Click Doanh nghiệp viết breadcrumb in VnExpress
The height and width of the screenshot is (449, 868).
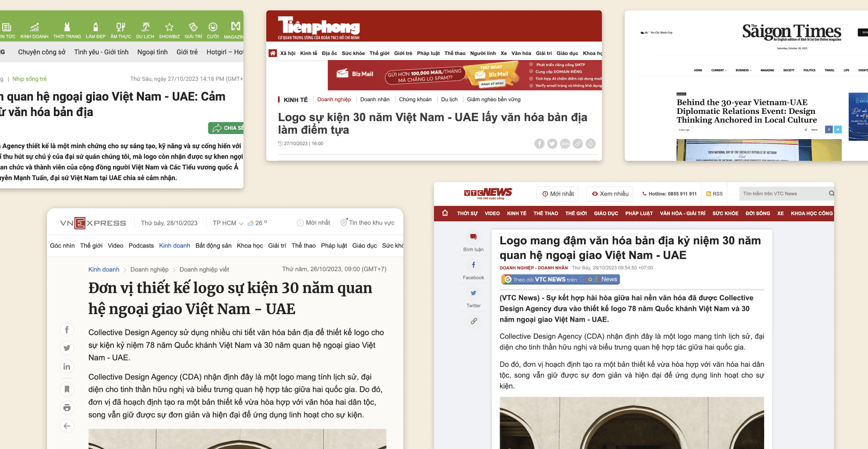tap(204, 270)
